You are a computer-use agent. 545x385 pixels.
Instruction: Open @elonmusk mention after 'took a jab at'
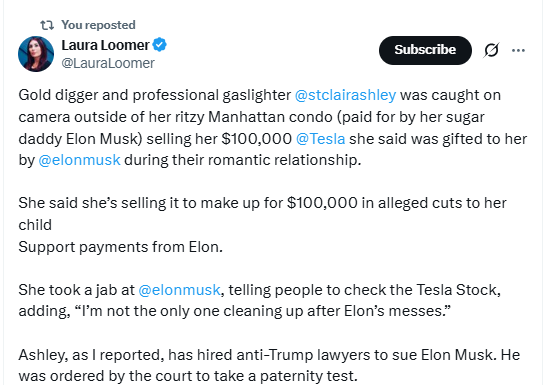point(179,290)
